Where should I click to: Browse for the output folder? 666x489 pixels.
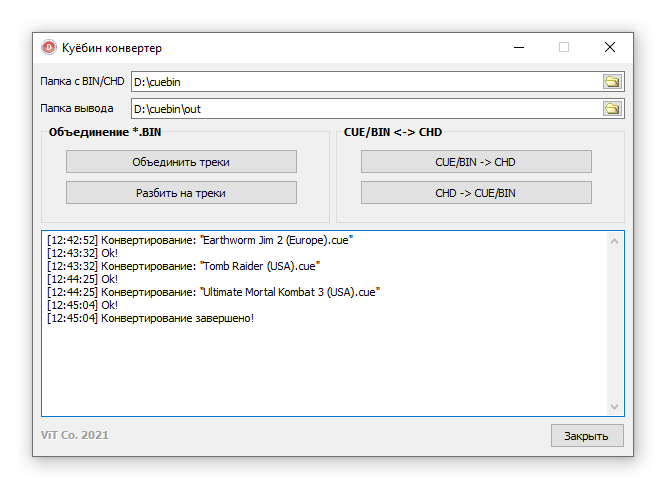612,109
